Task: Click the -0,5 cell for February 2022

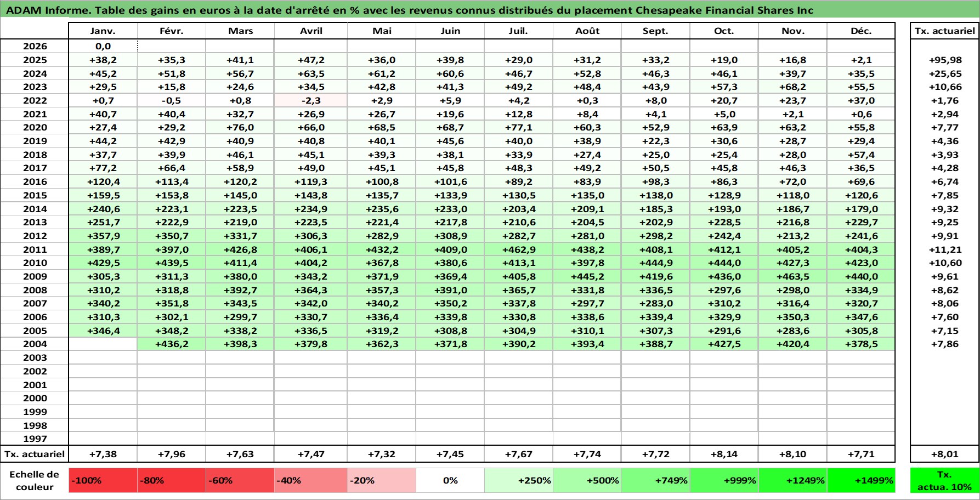Action: (172, 100)
